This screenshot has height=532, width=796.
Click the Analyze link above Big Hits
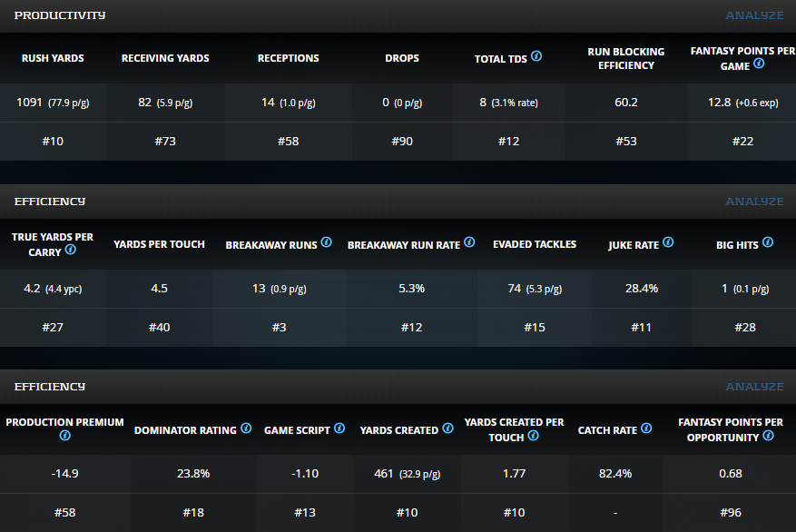(754, 201)
